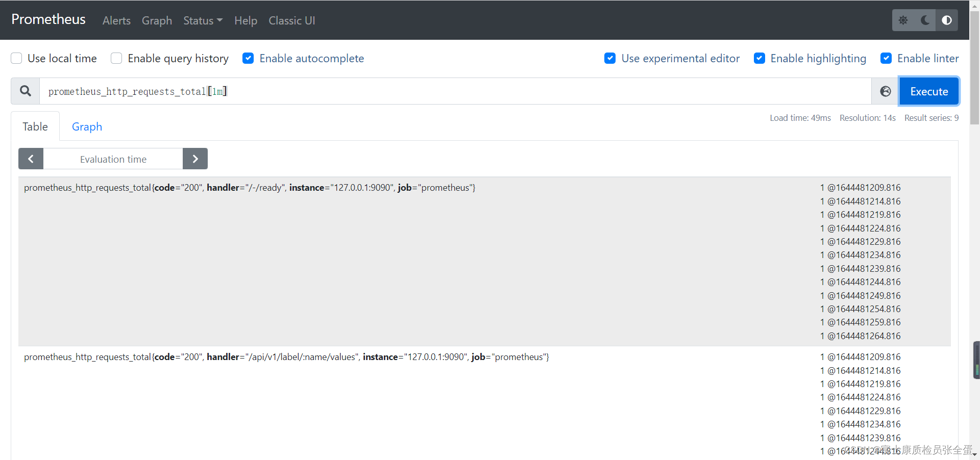
Task: Switch to Classic UI
Action: (x=292, y=20)
